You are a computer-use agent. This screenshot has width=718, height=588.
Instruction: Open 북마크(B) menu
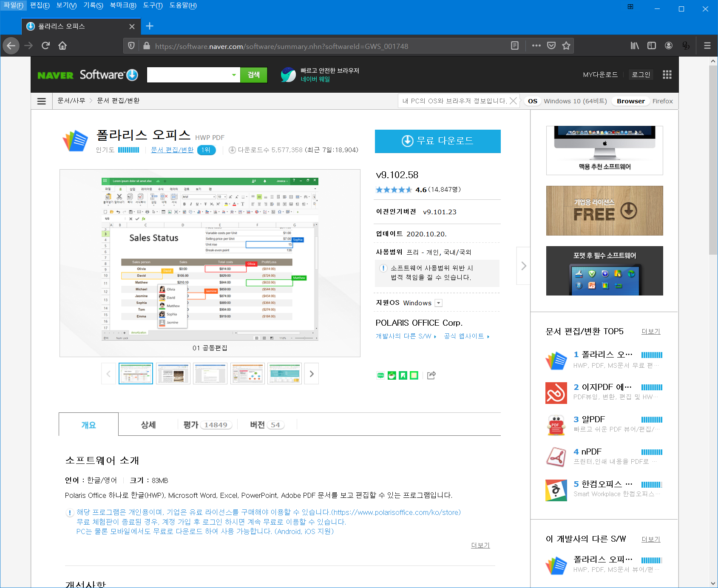tap(123, 6)
